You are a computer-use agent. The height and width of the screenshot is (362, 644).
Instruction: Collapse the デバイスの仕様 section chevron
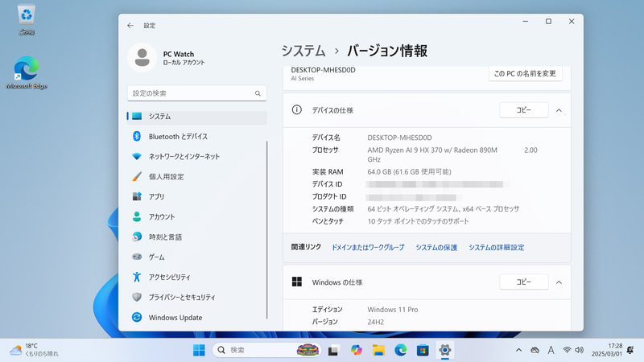[x=559, y=110]
